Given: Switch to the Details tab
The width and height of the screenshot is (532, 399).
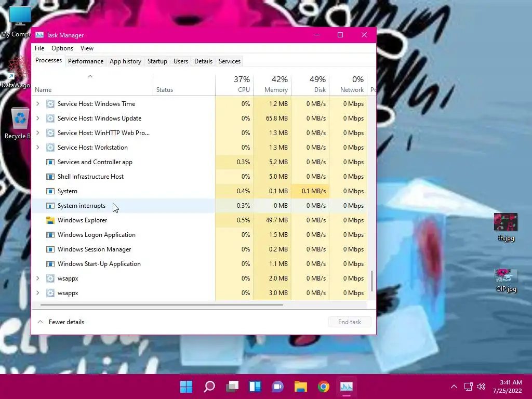Looking at the screenshot, I should 203,61.
